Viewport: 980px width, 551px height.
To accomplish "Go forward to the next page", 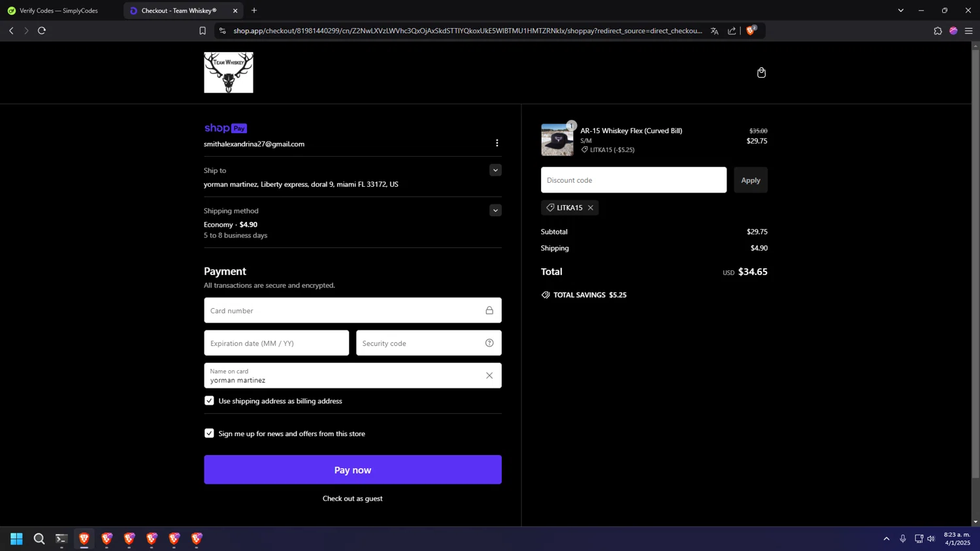I will (26, 31).
